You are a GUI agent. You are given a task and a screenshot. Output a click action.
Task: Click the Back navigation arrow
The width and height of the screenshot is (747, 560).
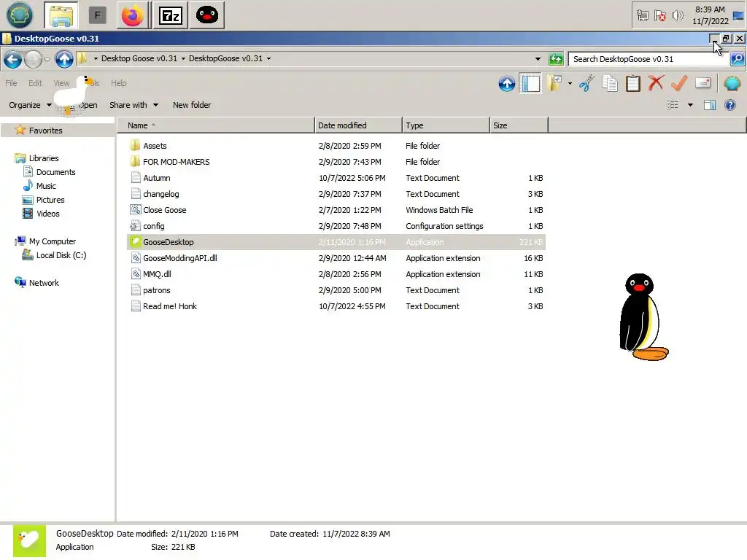13,60
